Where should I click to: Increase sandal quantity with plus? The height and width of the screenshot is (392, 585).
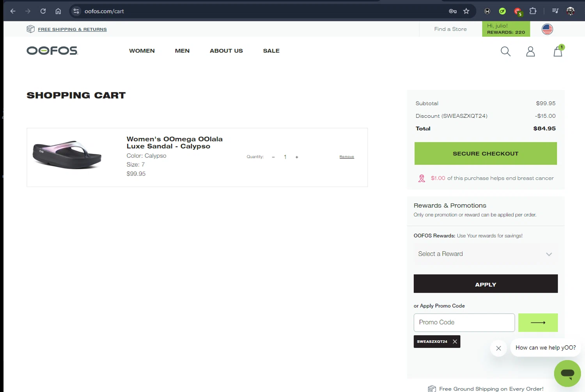297,157
